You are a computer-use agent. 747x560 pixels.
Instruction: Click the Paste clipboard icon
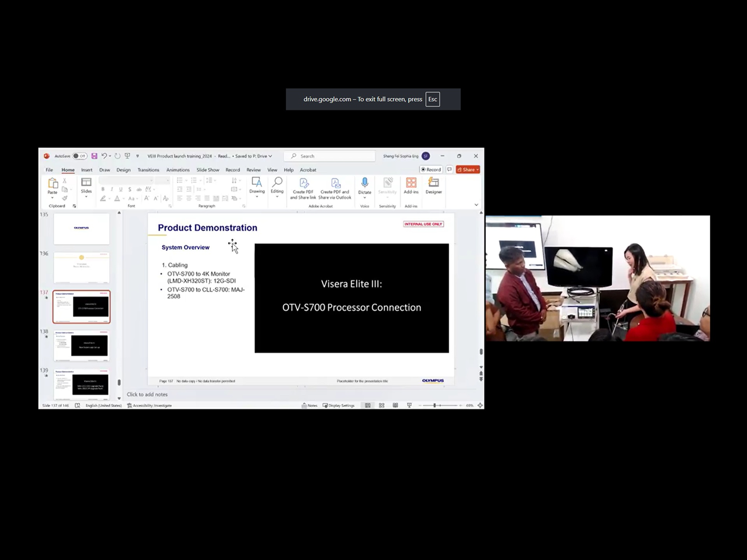tap(53, 183)
